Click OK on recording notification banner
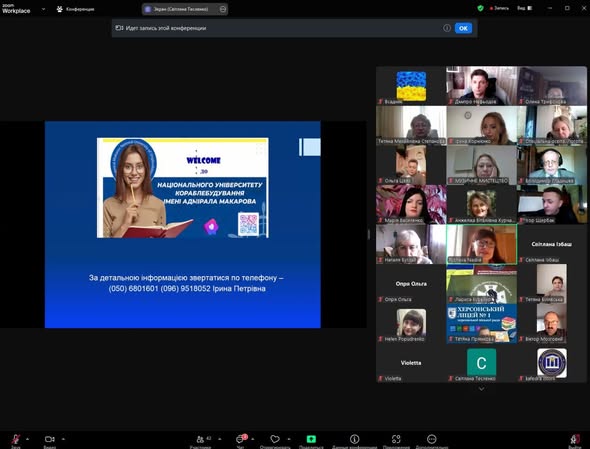Viewport: 590px width, 449px height. (463, 28)
